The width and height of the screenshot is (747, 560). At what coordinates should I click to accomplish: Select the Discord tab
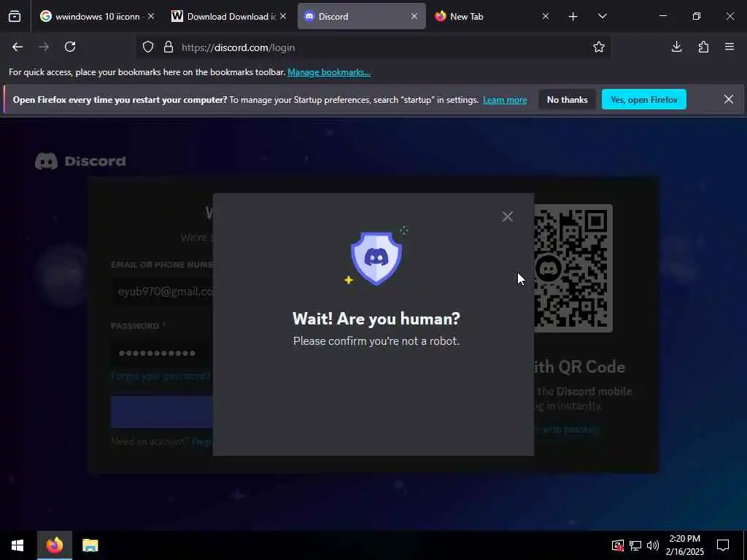361,16
